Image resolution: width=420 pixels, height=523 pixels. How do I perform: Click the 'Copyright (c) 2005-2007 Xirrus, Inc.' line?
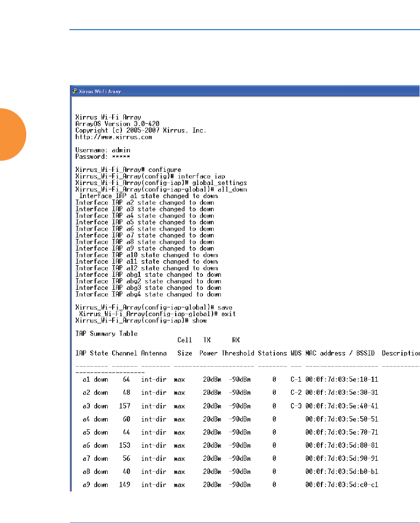(x=141, y=131)
